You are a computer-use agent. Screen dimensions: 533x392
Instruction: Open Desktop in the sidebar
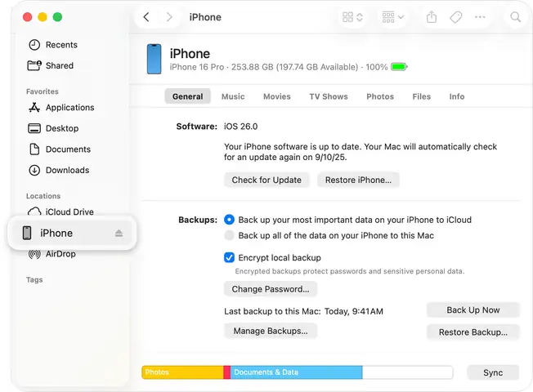(53, 128)
